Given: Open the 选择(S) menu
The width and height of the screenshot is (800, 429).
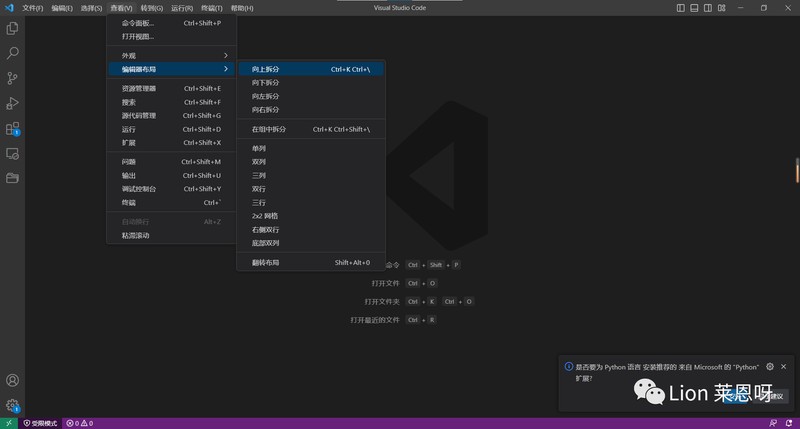Looking at the screenshot, I should click(91, 8).
